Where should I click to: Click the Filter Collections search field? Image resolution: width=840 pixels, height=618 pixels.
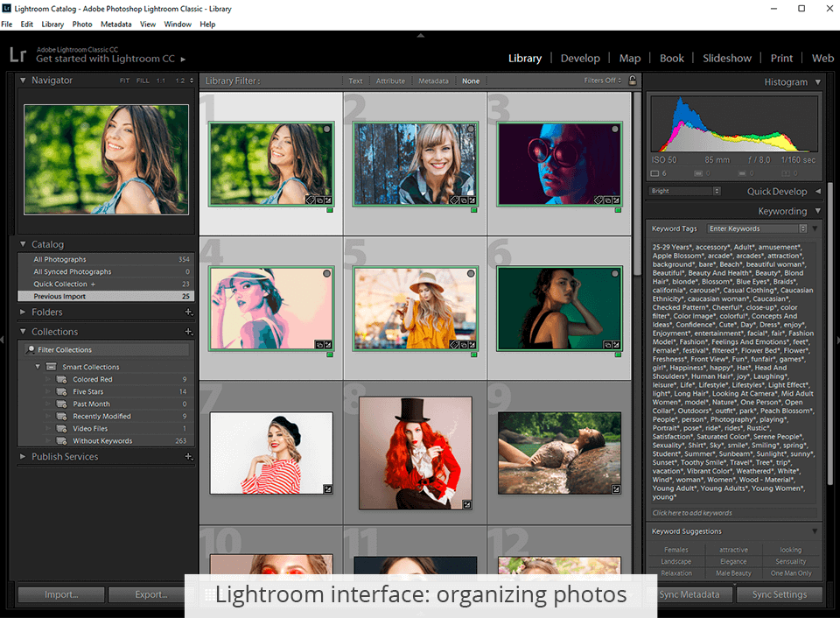click(105, 350)
